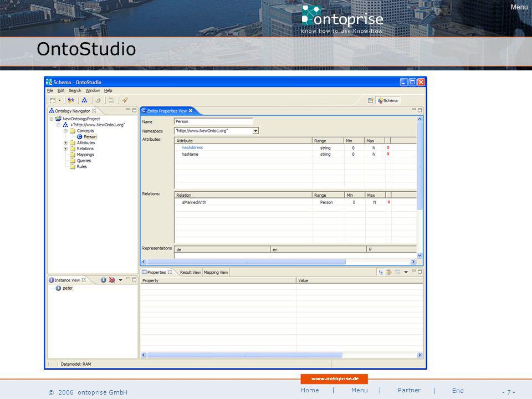Viewport: 532px width, 399px height.
Task: Expand the Attributes folder
Action: click(x=65, y=143)
